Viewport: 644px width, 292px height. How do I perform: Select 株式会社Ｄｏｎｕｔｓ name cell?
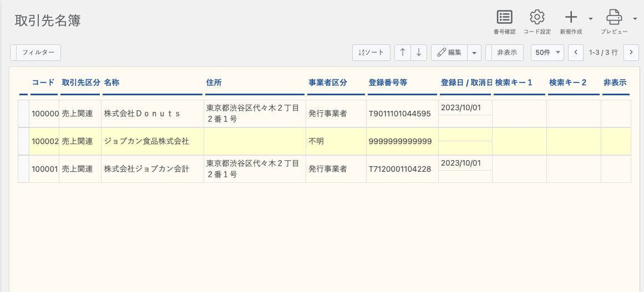coord(153,114)
